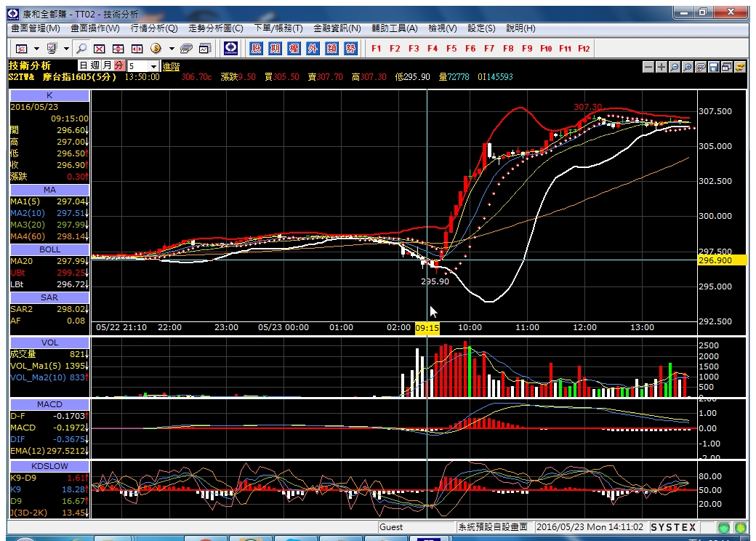The image size is (756, 541).
Task: Click the 股 stock category icon
Action: [x=256, y=48]
